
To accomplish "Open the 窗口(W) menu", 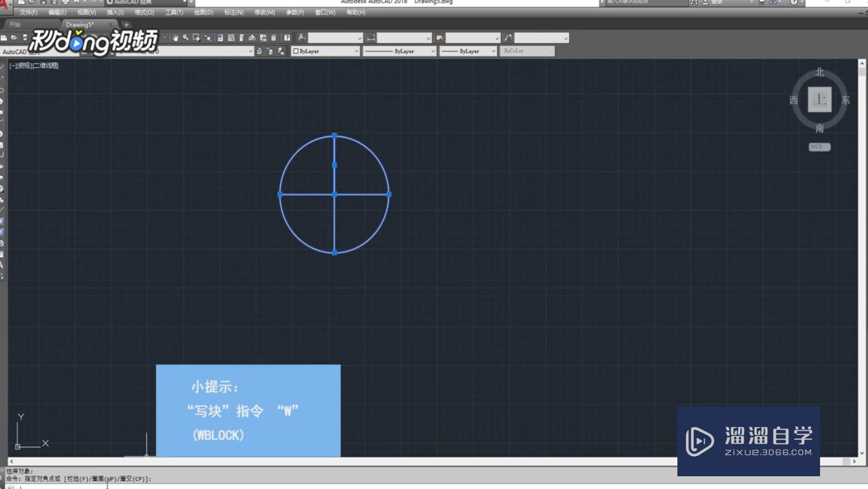I will pos(325,12).
